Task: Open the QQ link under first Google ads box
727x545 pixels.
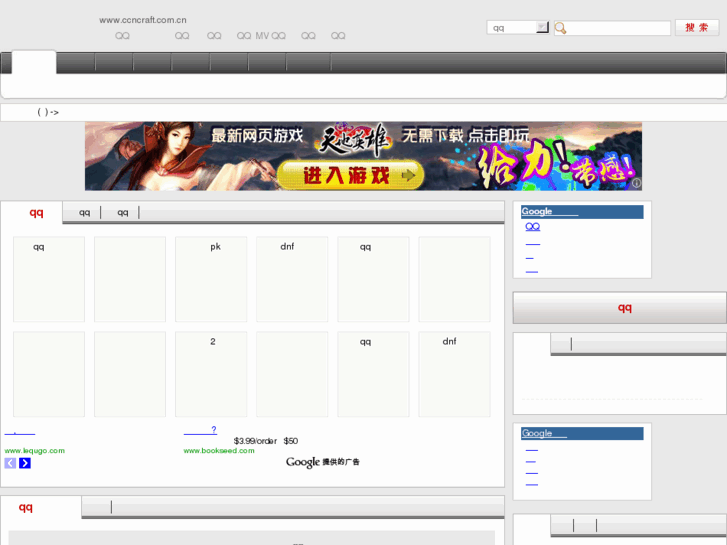Action: 533,226
